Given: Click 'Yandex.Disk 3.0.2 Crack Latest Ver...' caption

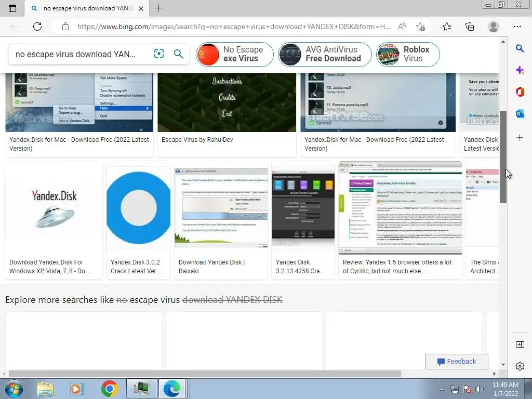Looking at the screenshot, I should pos(136,267).
